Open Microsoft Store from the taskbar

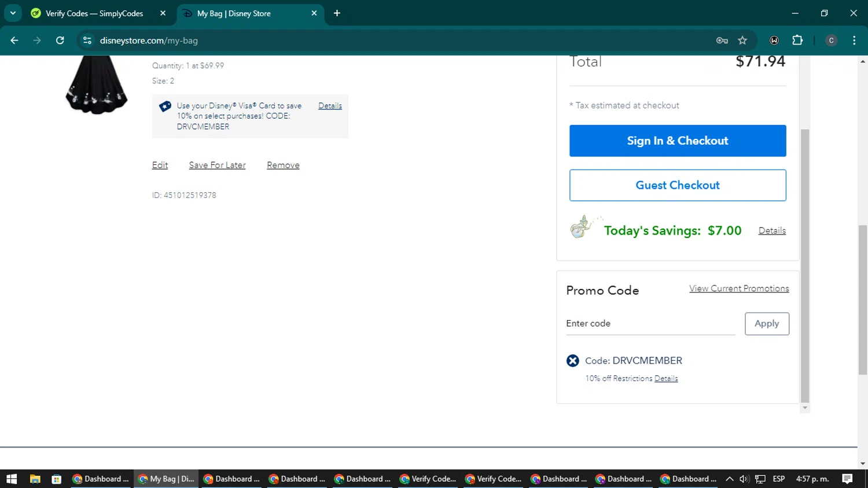tap(56, 479)
